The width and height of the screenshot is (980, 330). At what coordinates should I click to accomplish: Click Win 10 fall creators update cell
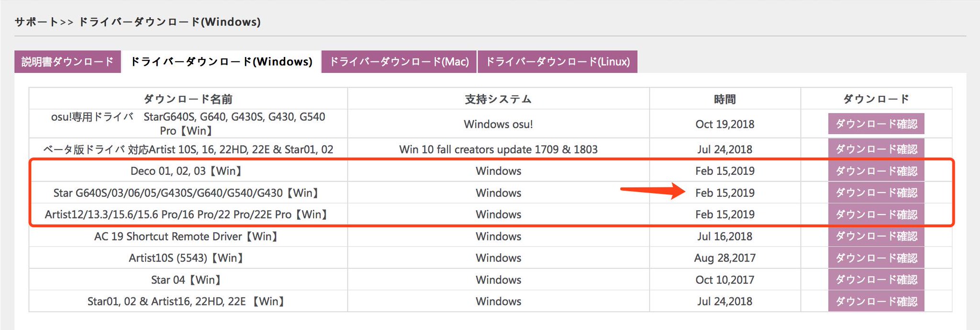tap(498, 149)
